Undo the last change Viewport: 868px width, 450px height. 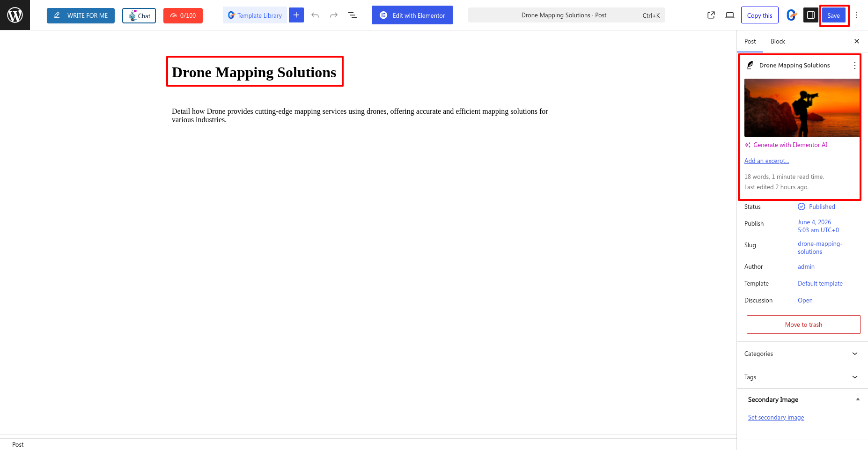[315, 15]
